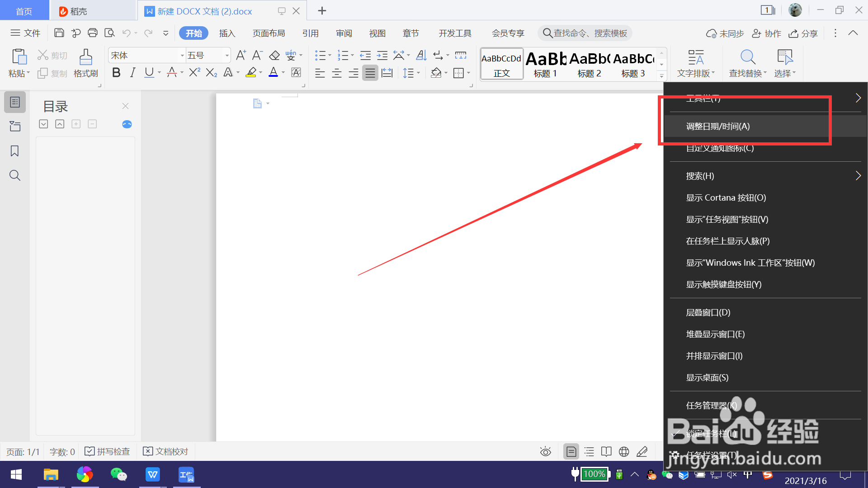Viewport: 868px width, 488px height.
Task: Click the 文档校对 button in status bar
Action: (x=166, y=451)
